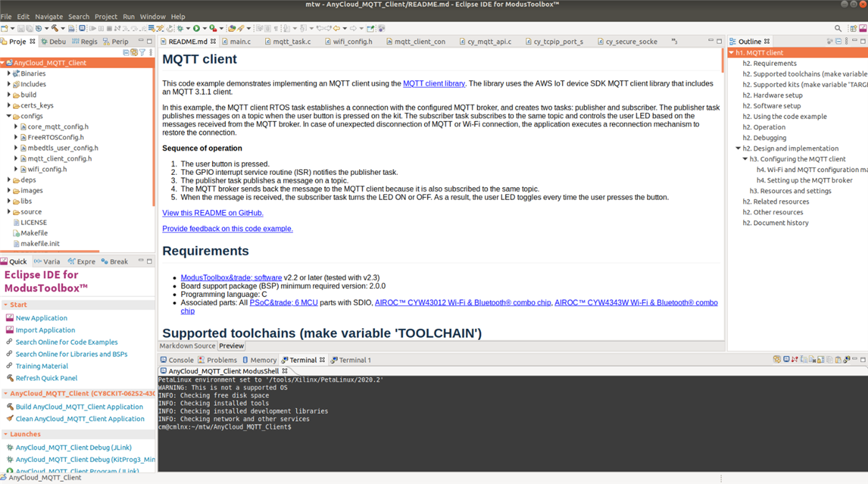Select h2. Hardware setup in Outline

coord(773,95)
